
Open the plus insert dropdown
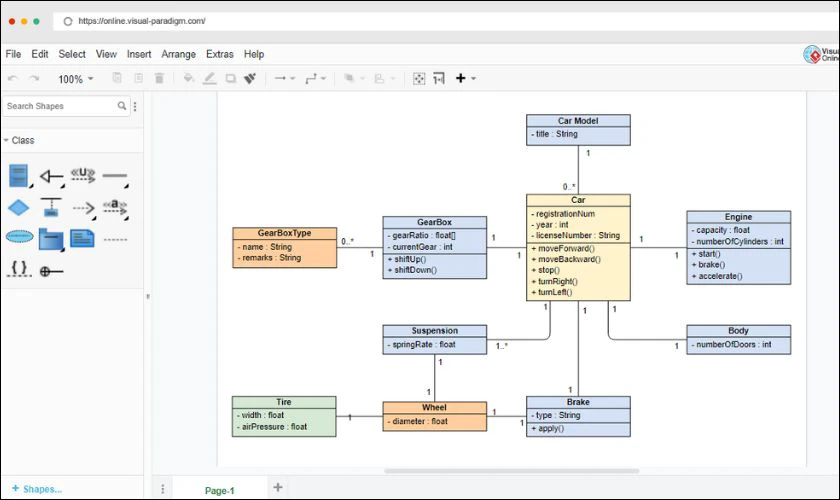coord(466,78)
